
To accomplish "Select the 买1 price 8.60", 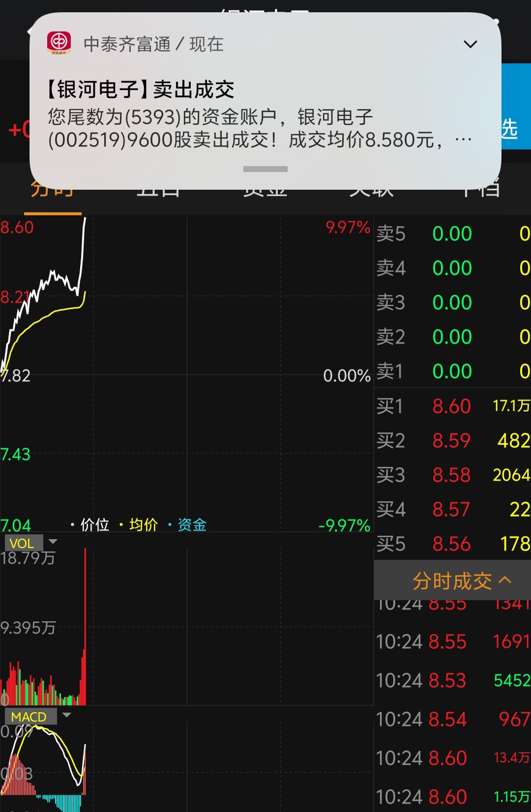I will pos(452,406).
